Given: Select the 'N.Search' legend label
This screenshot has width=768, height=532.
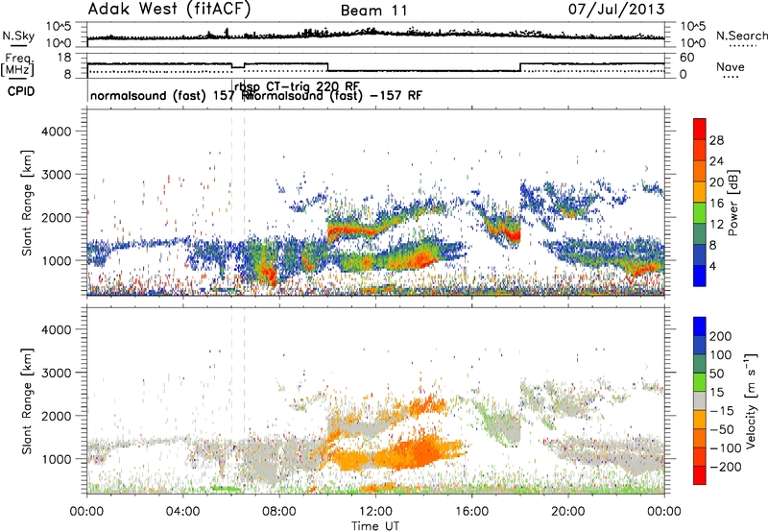Looking at the screenshot, I should coord(741,36).
